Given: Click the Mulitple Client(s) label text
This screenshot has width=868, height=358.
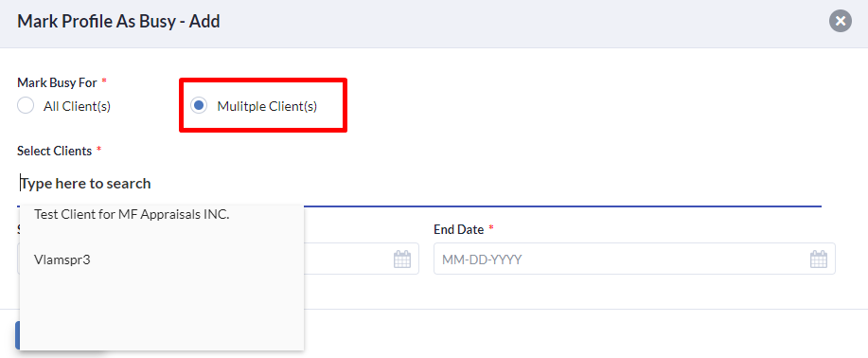Looking at the screenshot, I should [267, 106].
